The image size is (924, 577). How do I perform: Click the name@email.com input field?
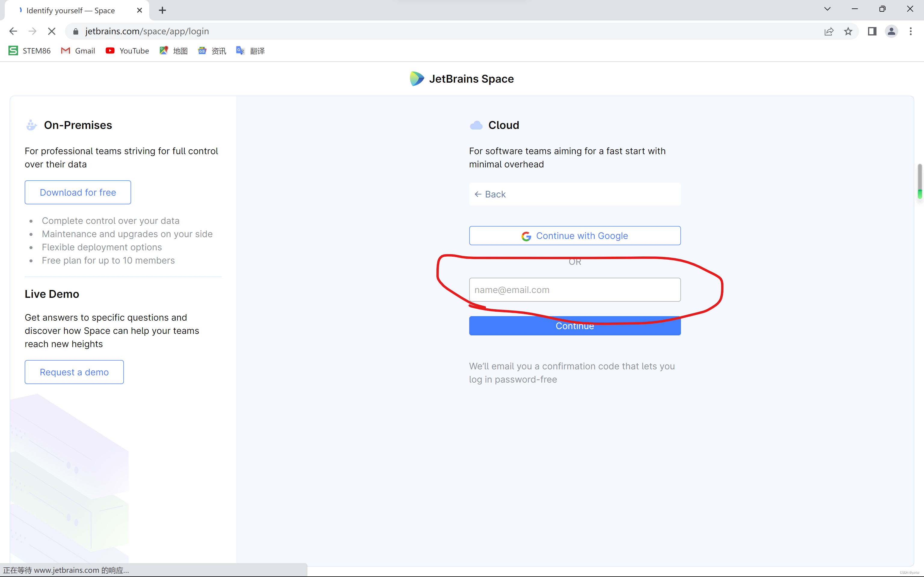click(x=574, y=290)
